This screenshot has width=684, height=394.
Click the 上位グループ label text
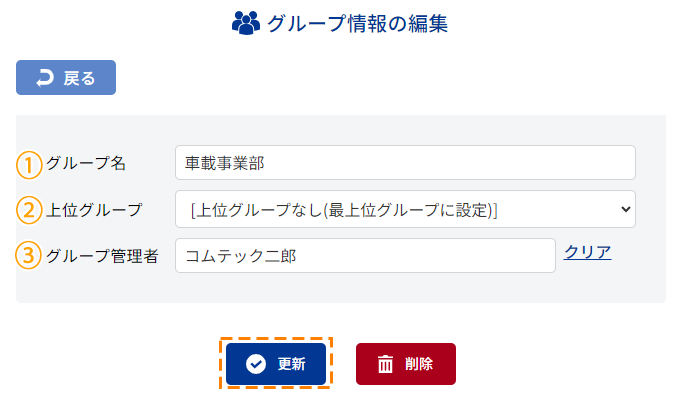click(x=94, y=210)
